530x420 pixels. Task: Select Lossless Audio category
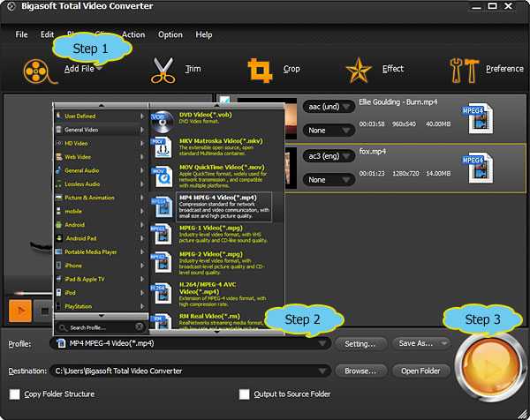[101, 184]
